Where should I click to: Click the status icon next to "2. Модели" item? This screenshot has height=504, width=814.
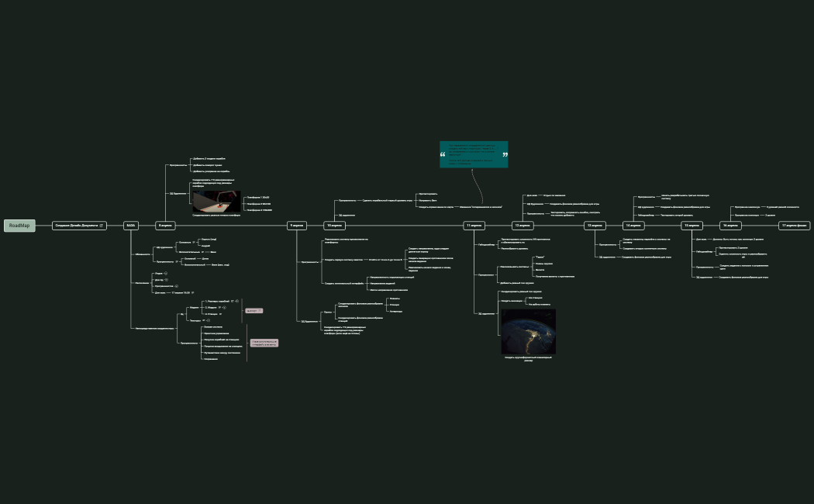pyautogui.click(x=225, y=308)
